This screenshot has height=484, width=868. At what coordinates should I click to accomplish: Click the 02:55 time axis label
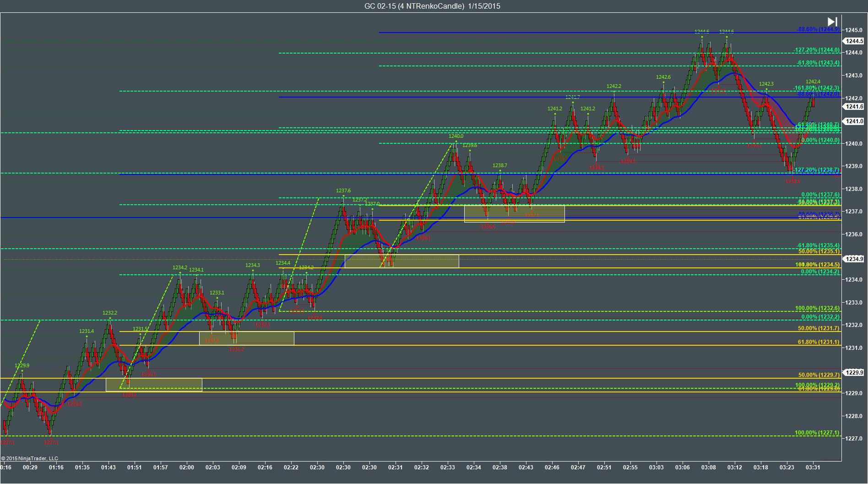[630, 468]
